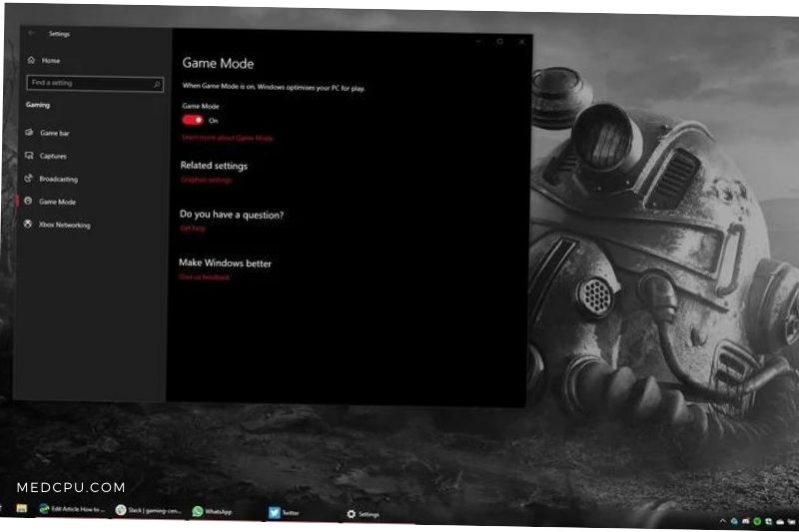Click the Broadcasting sidebar icon
799x532 pixels.
[x=29, y=179]
